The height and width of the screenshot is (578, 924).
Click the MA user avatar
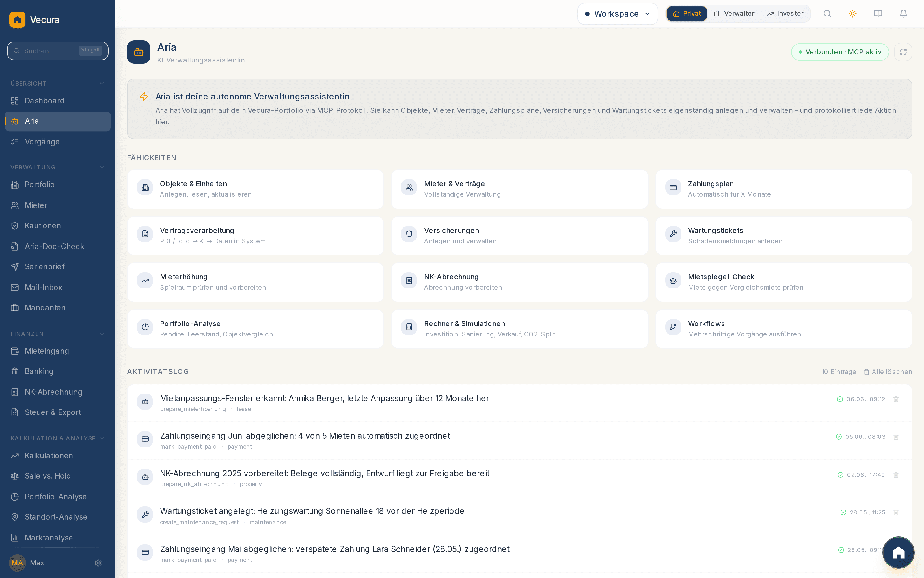(17, 563)
